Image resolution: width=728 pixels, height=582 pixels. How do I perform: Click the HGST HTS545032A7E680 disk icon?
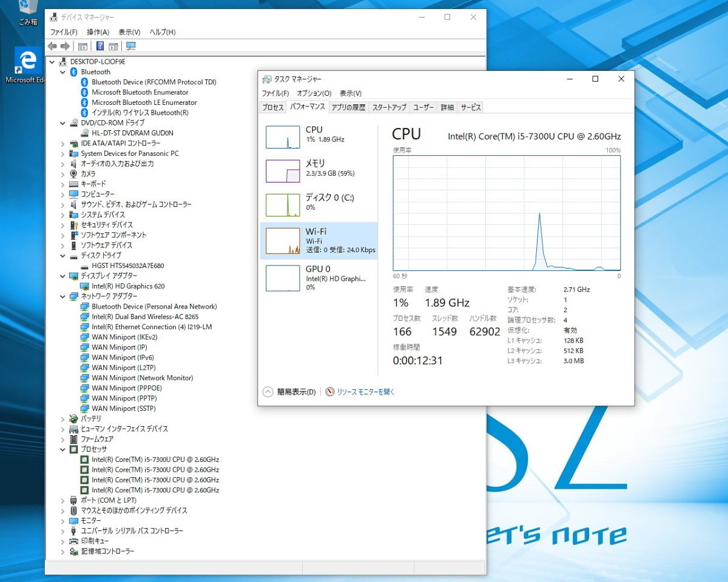(x=85, y=266)
